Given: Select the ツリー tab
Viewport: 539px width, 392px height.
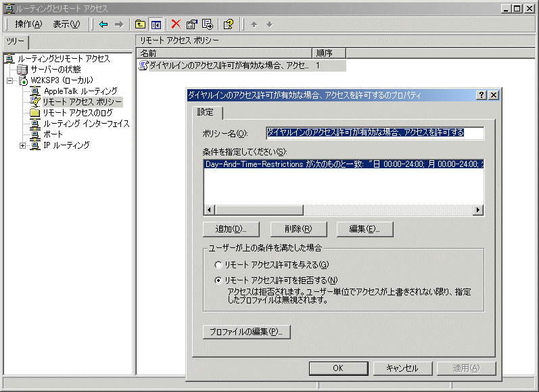Looking at the screenshot, I should [16, 42].
